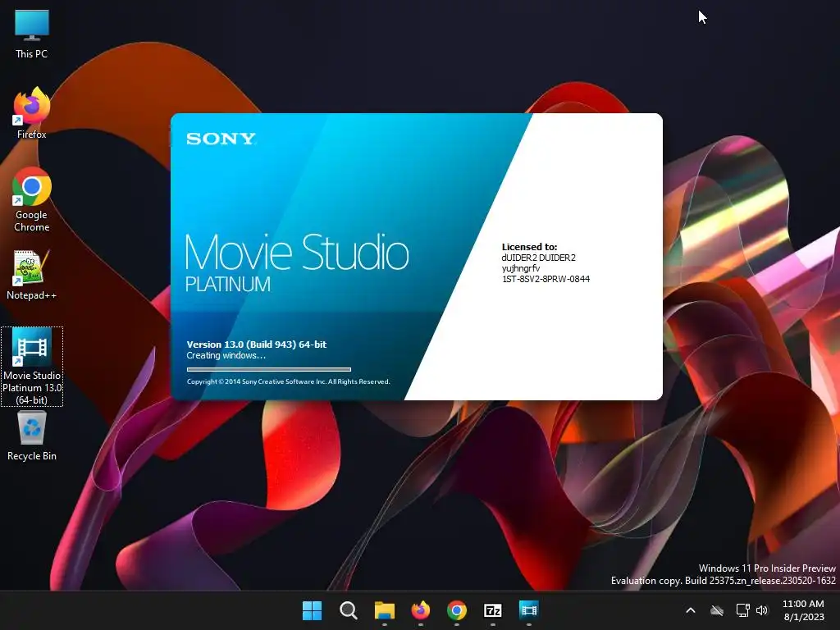Screen dimensions: 840x630
Task: Click serial '1ST-8SV2-8PRW-0844'
Action: [546, 279]
